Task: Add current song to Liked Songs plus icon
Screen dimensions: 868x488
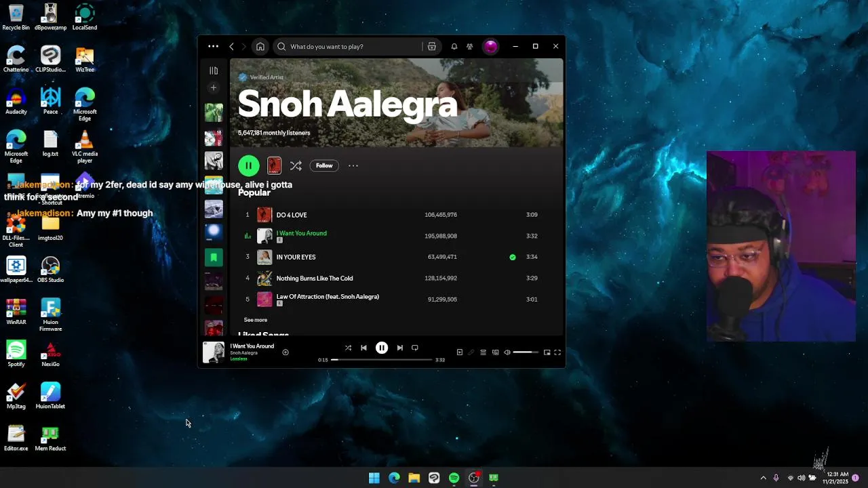Action: (x=285, y=352)
